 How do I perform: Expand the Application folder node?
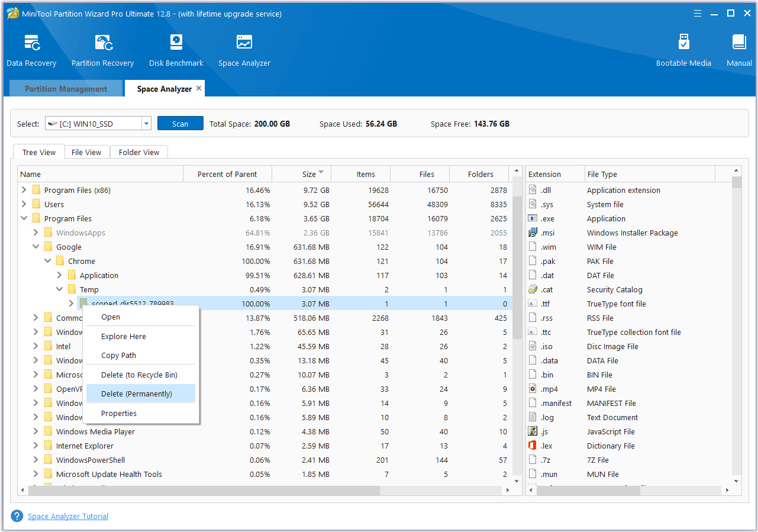click(x=59, y=275)
